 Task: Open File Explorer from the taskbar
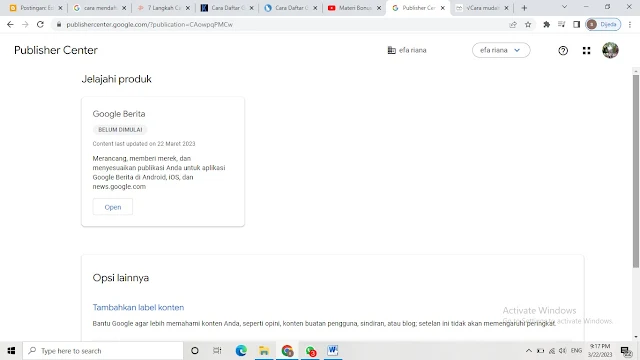(264, 351)
